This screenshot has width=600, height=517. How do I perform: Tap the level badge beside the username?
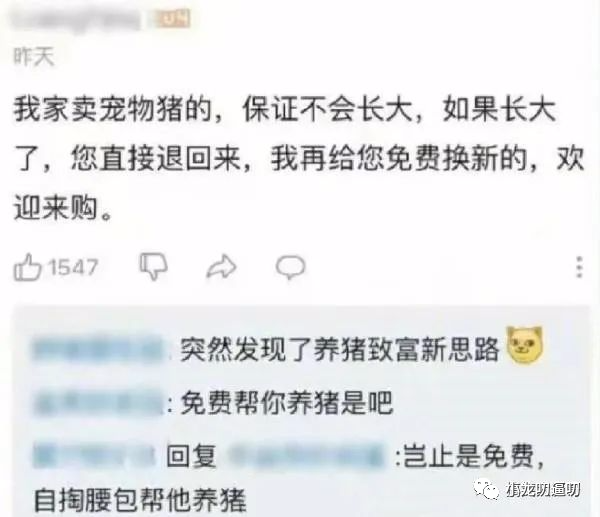(x=173, y=18)
